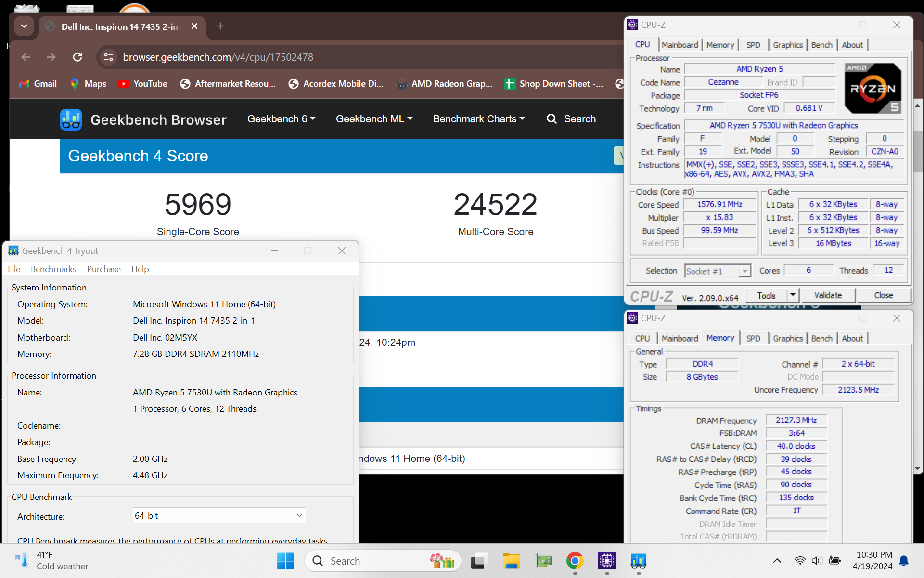Open the Gmail bookmark

[x=38, y=84]
